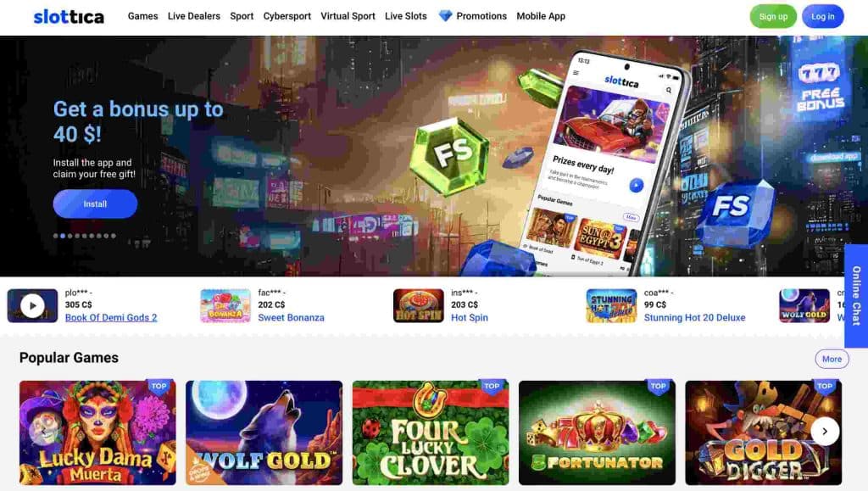Open the Hot Spin game icon
The height and width of the screenshot is (491, 868).
pos(418,305)
